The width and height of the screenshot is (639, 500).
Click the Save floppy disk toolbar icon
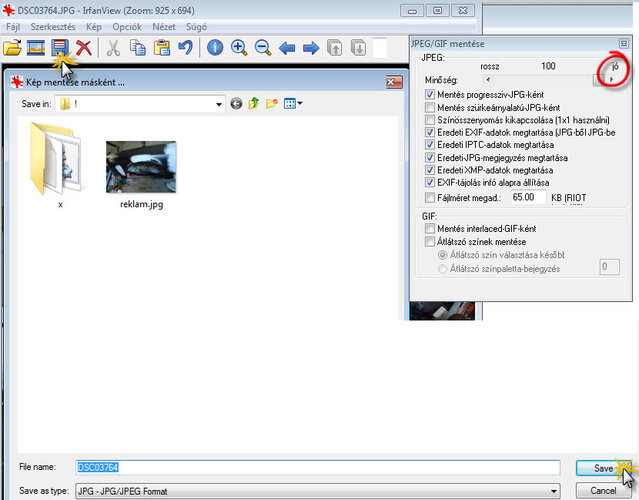click(61, 47)
